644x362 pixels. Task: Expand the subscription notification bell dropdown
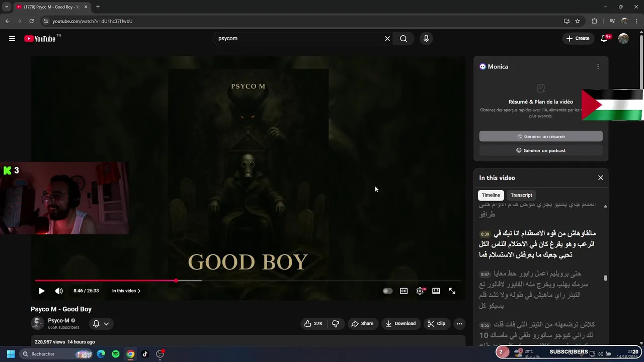click(x=101, y=324)
